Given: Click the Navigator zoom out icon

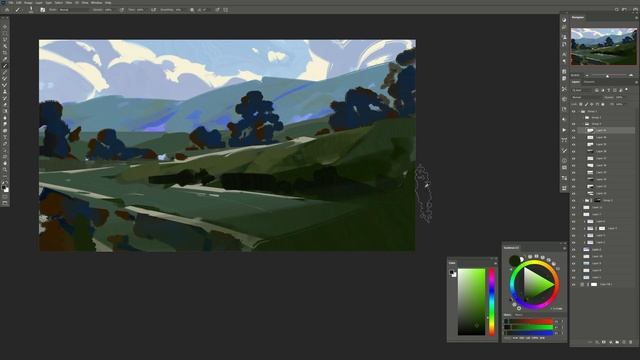Looking at the screenshot, I should click(587, 76).
